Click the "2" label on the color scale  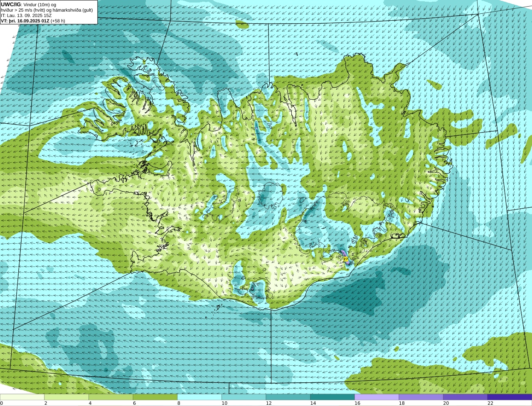(x=46, y=403)
